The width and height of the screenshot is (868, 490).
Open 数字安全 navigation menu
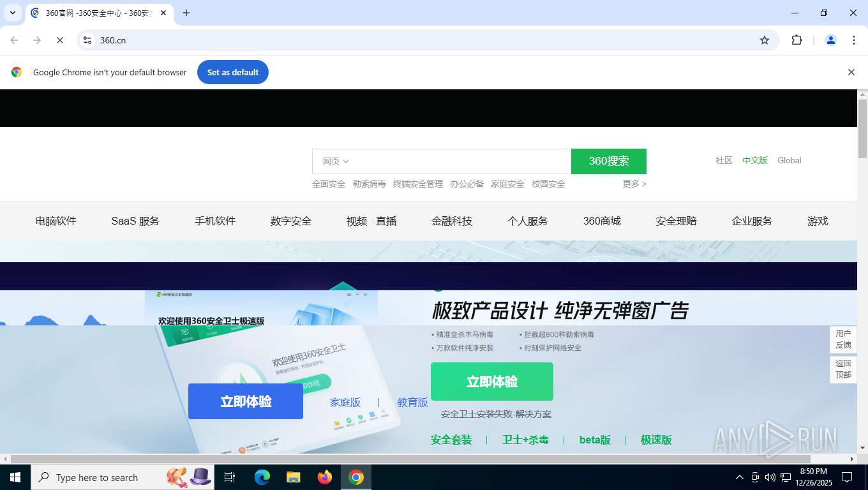pos(291,221)
